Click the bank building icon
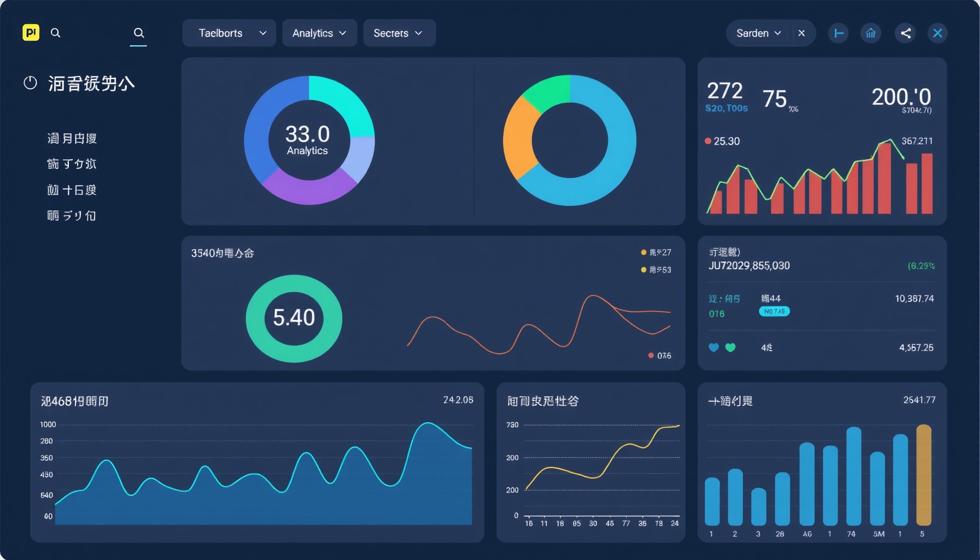 click(x=871, y=33)
